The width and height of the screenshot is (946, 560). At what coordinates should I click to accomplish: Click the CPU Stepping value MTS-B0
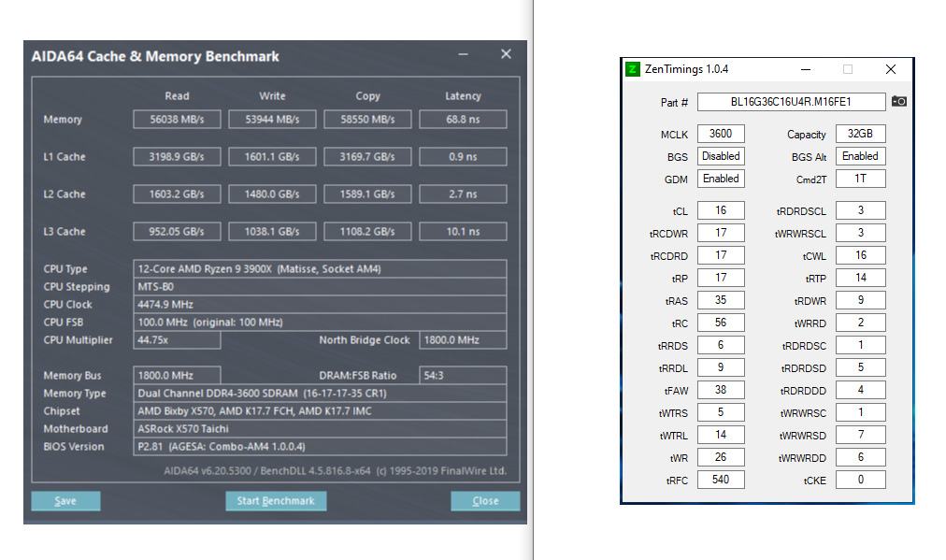pos(320,287)
